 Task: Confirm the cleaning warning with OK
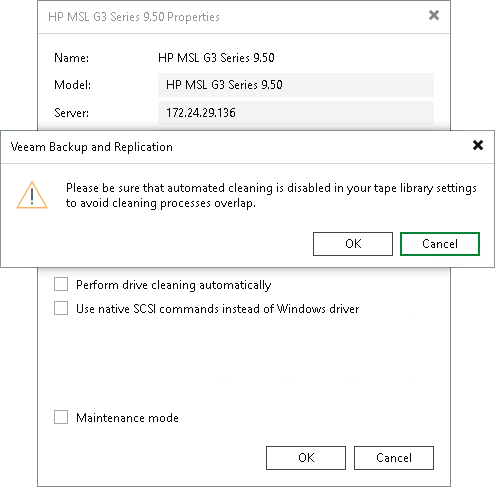353,244
